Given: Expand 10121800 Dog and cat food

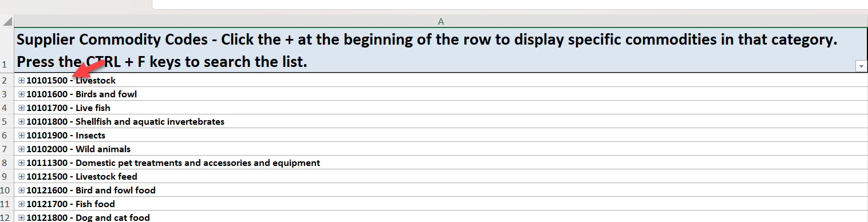Looking at the screenshot, I should [x=22, y=218].
